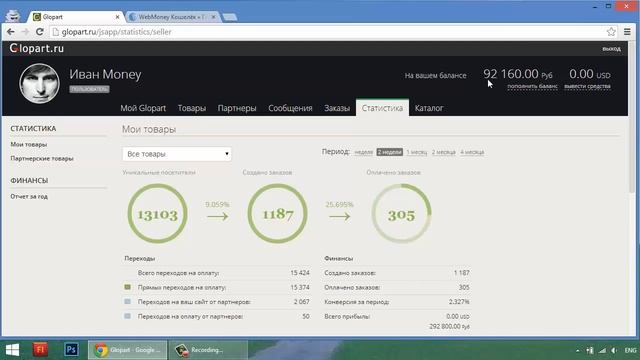Click the Иван Money username heading
The width and height of the screenshot is (640, 360).
click(105, 74)
